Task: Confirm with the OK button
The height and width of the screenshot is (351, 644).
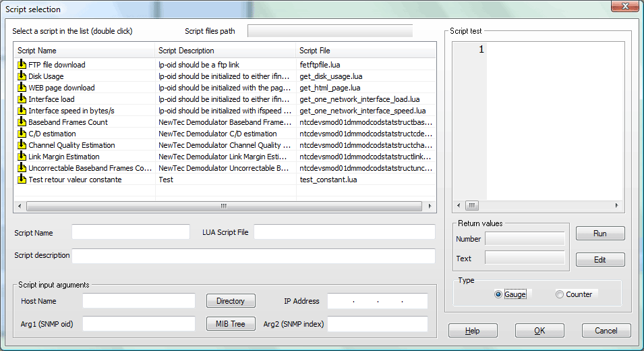Action: coord(539,331)
